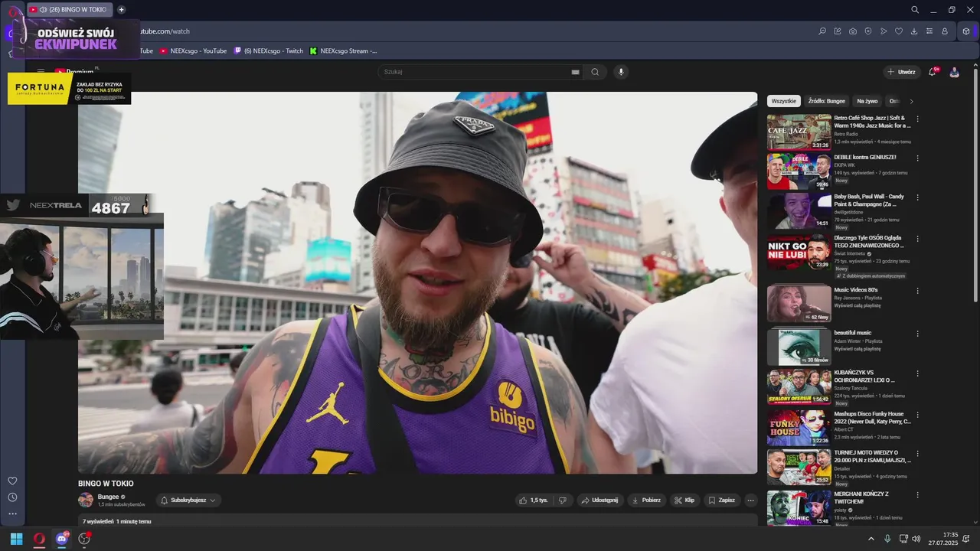Open NEEXcsgo - Twitch bookmark
This screenshot has width=980, height=551.
[269, 51]
